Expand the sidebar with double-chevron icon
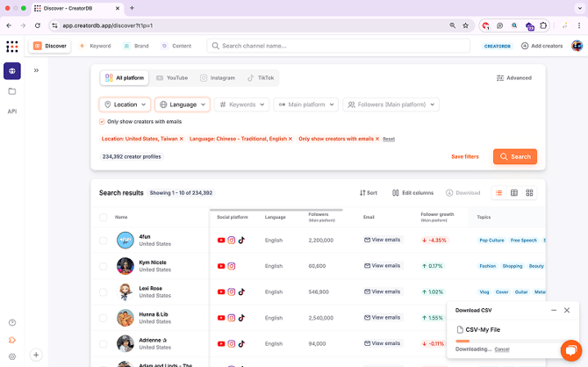The image size is (588, 367). tap(36, 70)
